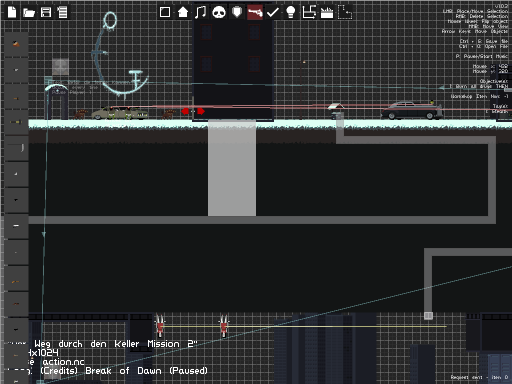Image resolution: width=512 pixels, height=384 pixels.
Task: Click the 'Burn all drugs THEN' objective text
Action: pyautogui.click(x=479, y=86)
